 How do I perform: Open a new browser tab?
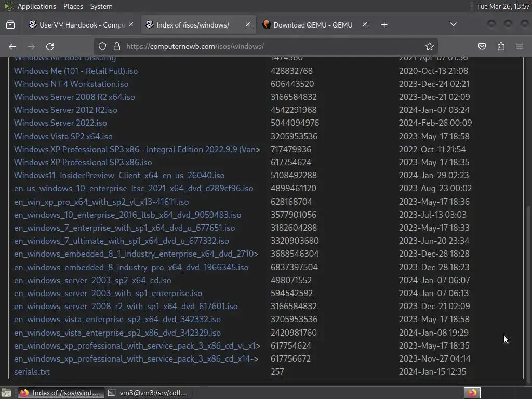click(384, 25)
